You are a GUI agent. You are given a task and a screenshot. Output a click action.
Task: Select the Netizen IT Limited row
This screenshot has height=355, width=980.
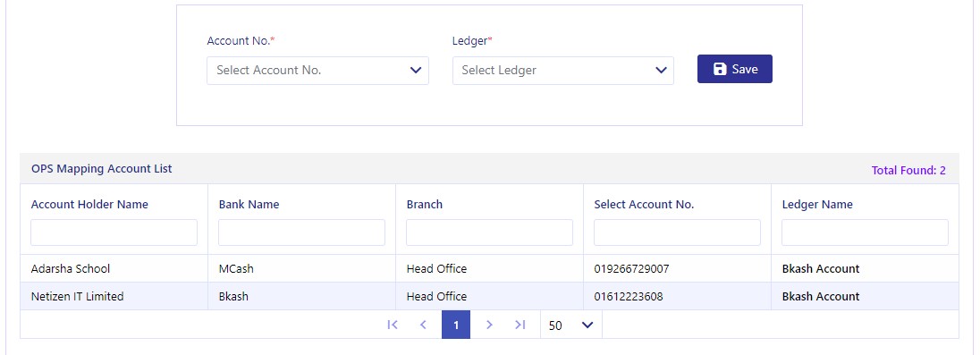point(489,296)
